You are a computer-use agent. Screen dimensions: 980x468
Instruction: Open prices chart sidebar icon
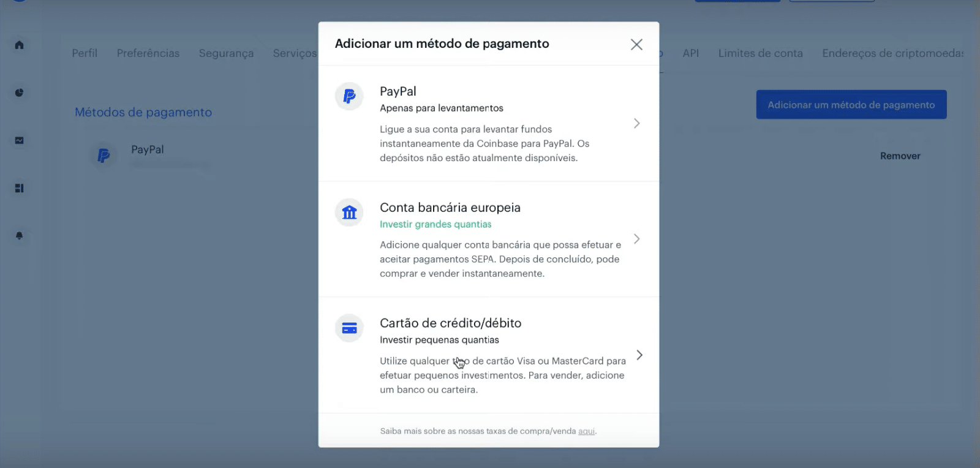tap(20, 140)
